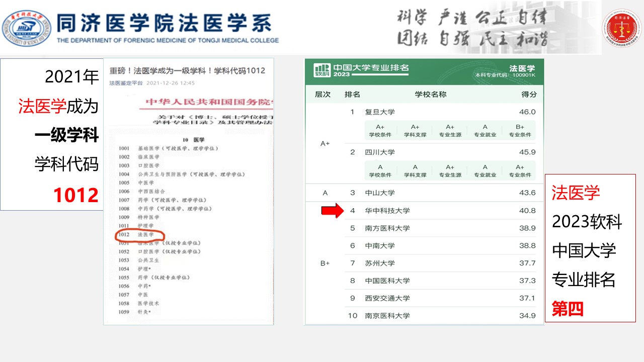Select the 同济医学院法医学系 title text
The width and height of the screenshot is (644, 362).
click(x=164, y=23)
